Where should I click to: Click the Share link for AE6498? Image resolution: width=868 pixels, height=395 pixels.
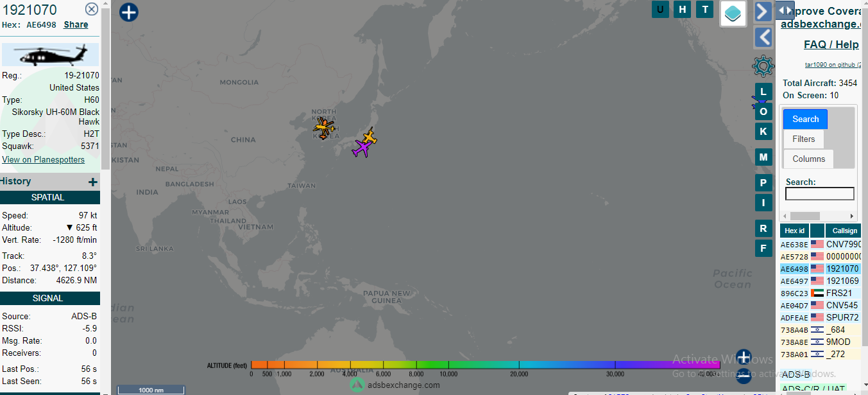coord(76,24)
